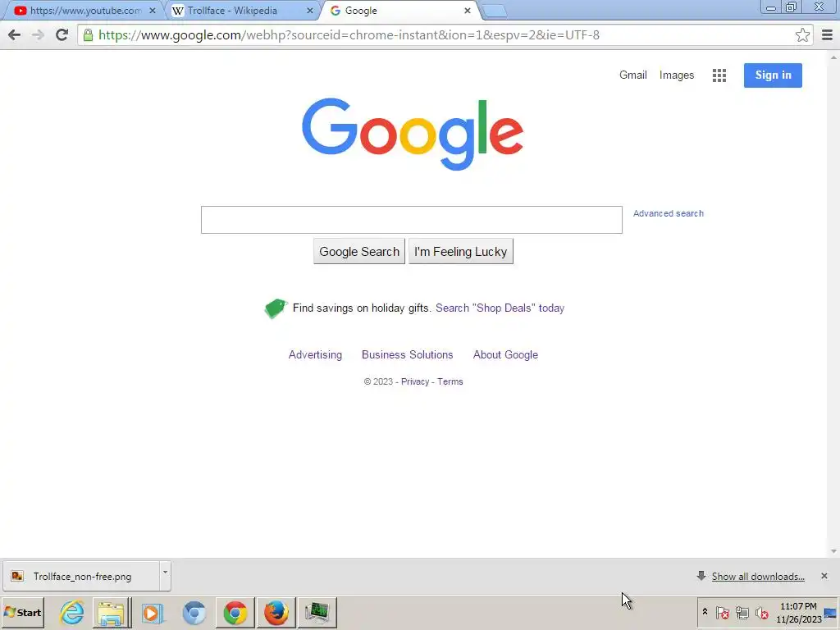This screenshot has height=630, width=840.
Task: Close the downloads bar
Action: click(x=824, y=577)
